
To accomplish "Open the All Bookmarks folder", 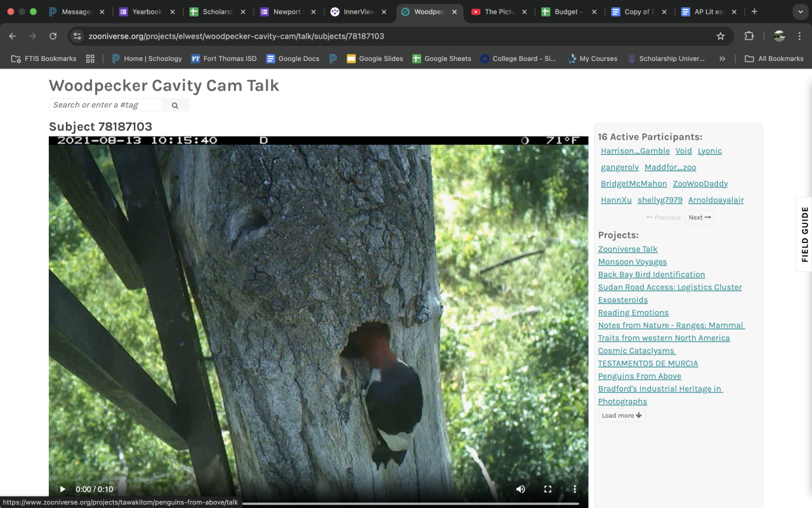I will [x=774, y=58].
